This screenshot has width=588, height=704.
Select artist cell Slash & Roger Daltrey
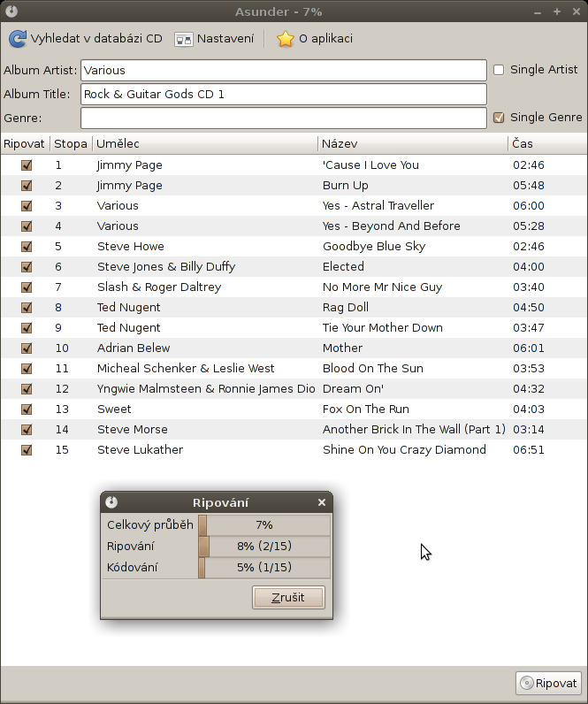pos(159,287)
